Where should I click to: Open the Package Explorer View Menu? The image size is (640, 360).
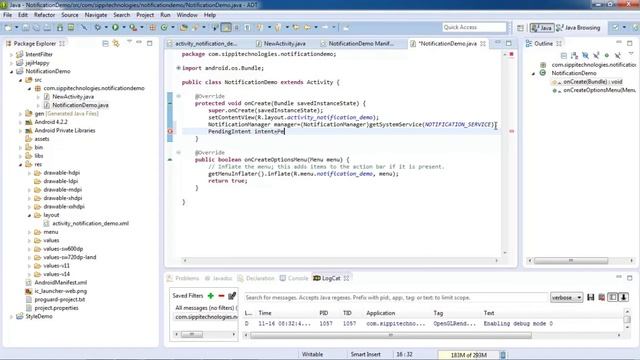(x=129, y=42)
